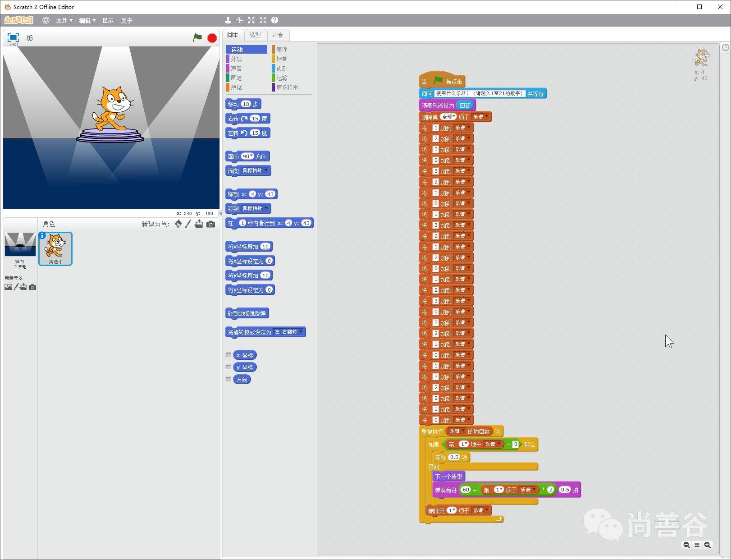
Task: Toggle the y 坐标 stage monitor checkbox
Action: click(228, 367)
